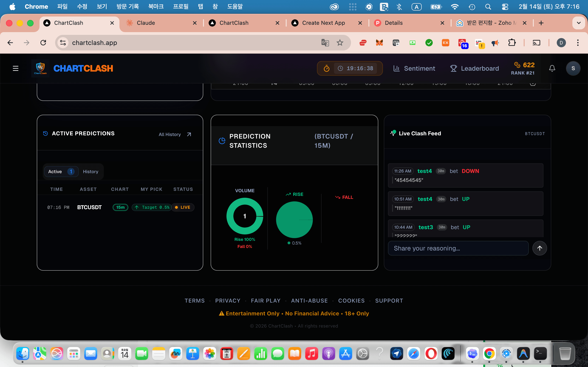Screen dimensions: 588x367
Task: Open the Sentiment analysis panel
Action: (x=414, y=68)
